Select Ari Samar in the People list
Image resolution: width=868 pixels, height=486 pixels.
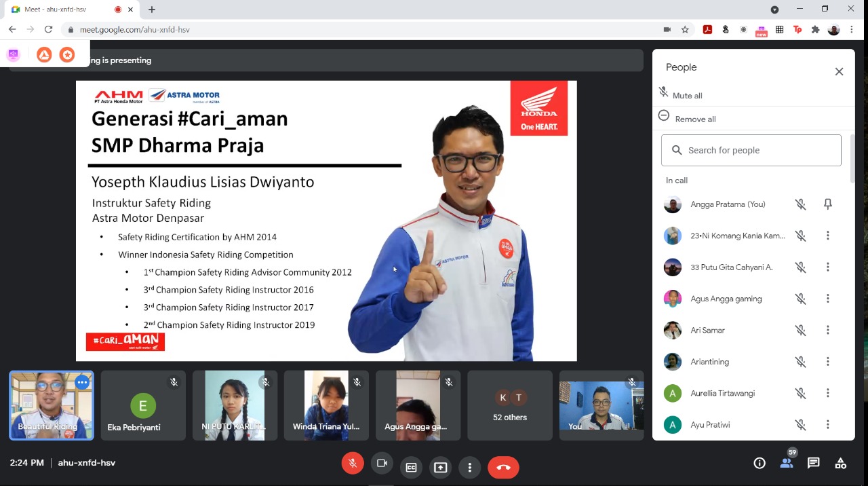click(751, 331)
